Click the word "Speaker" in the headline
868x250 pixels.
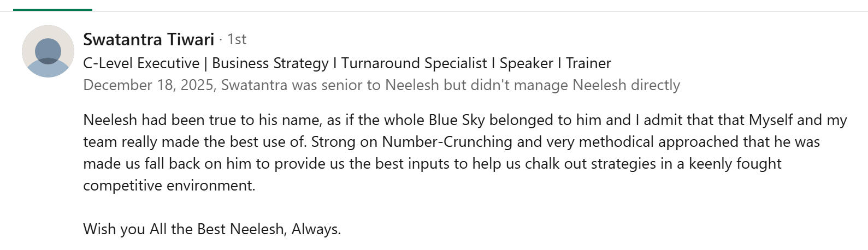point(526,63)
